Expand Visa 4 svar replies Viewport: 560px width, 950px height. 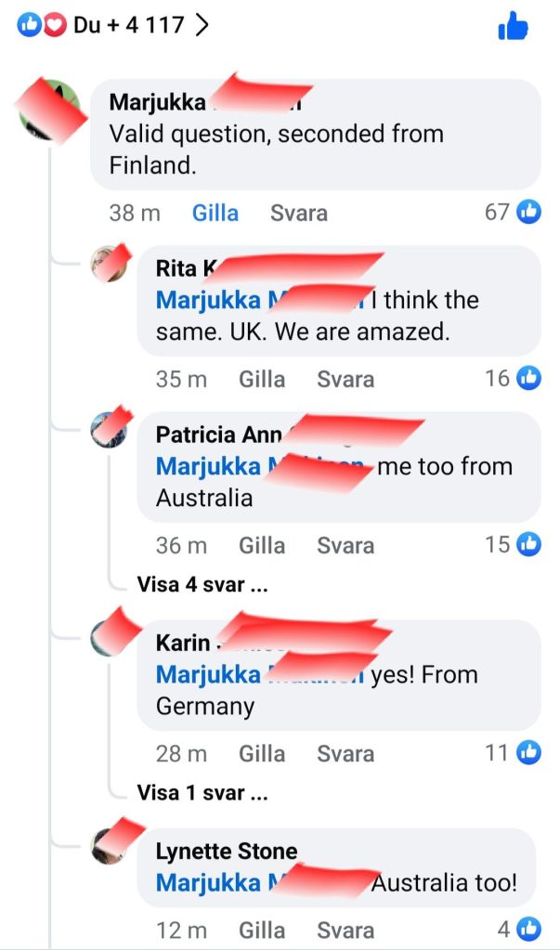[x=202, y=585]
